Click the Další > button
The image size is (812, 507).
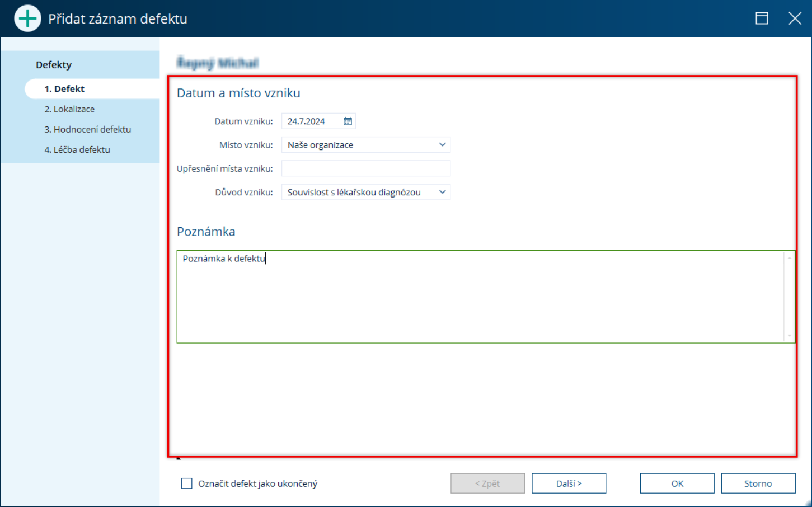click(569, 483)
